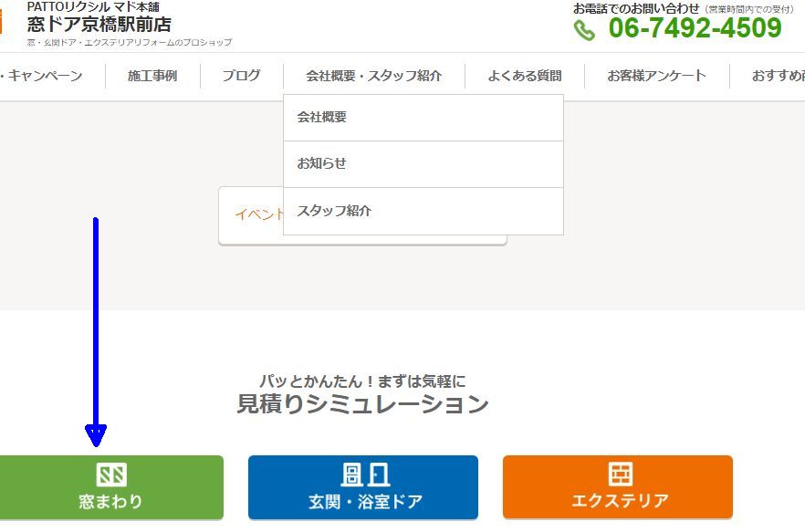This screenshot has width=805, height=532.
Task: Click the blue 玄関・浴室ドア button
Action: (363, 487)
